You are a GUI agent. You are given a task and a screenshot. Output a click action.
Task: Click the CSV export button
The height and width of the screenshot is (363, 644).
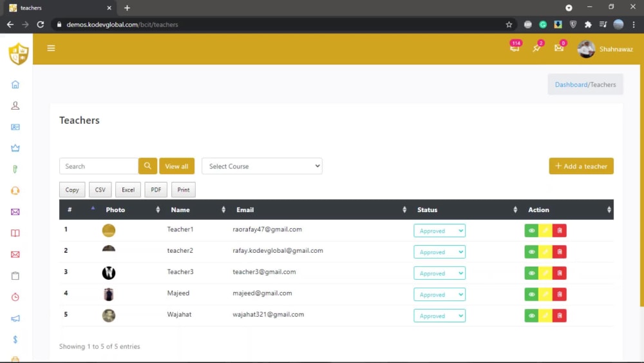coord(100,190)
